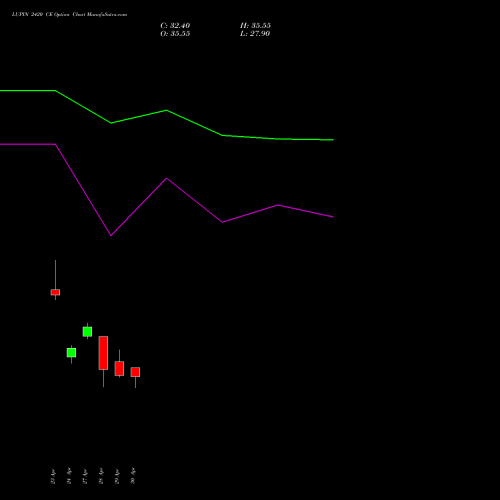The height and width of the screenshot is (500, 500).
Task: Click the '23 Apr' date label
Action: click(x=53, y=476)
